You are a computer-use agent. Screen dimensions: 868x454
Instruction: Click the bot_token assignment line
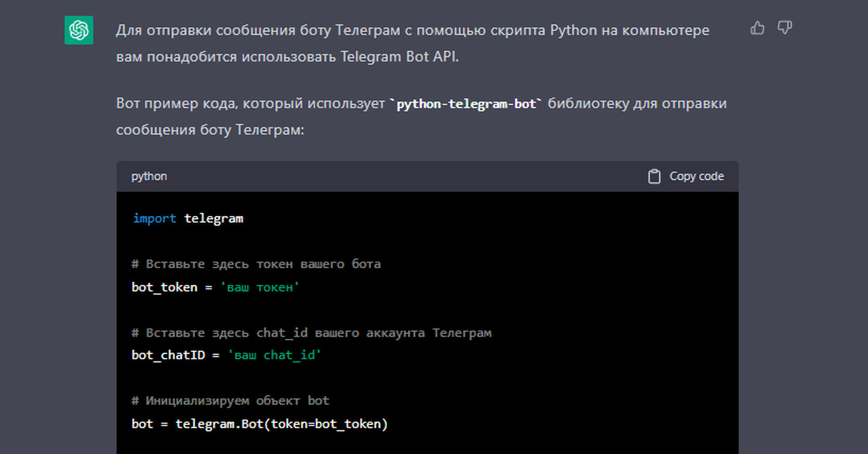[x=216, y=287]
